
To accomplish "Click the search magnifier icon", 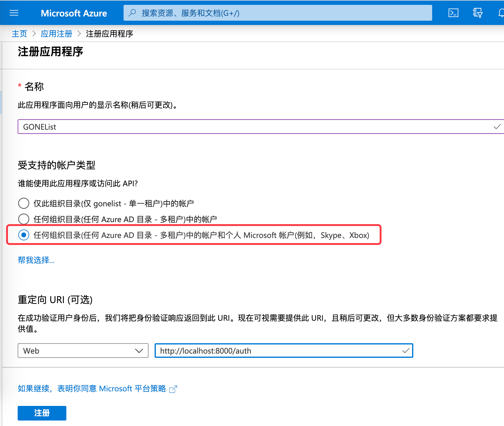I will pyautogui.click(x=132, y=13).
